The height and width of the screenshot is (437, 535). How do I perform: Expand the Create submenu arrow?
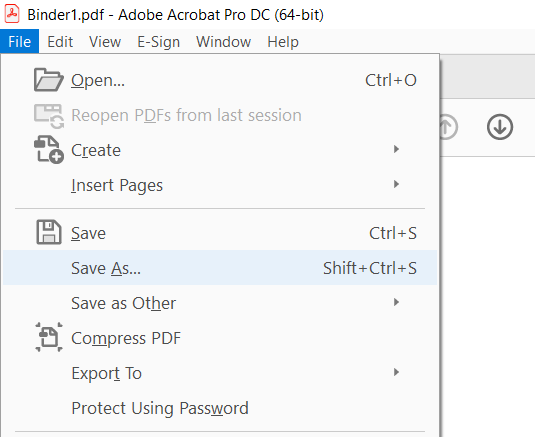coord(396,149)
